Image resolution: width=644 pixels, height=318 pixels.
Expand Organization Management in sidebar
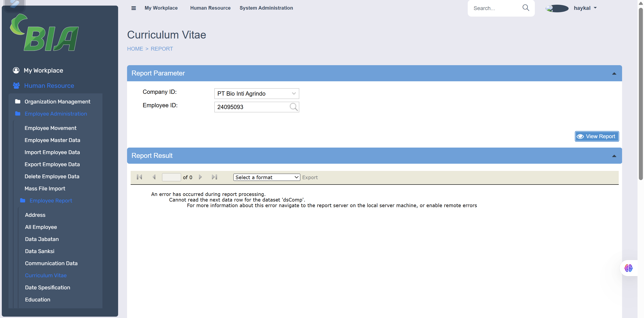click(x=57, y=102)
